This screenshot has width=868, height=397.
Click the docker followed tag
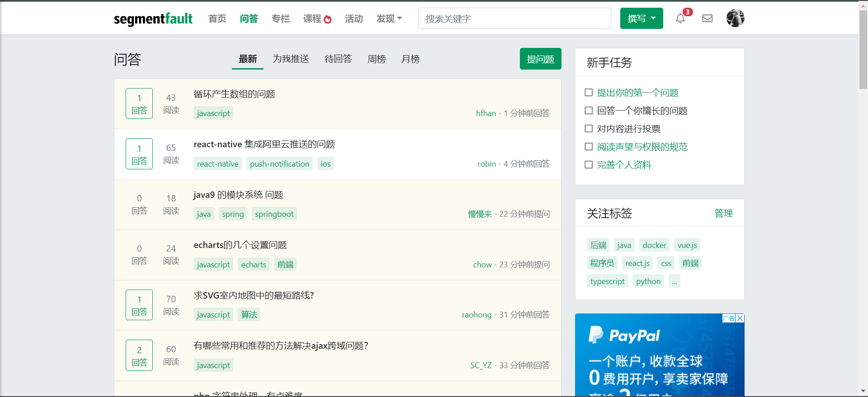click(654, 245)
